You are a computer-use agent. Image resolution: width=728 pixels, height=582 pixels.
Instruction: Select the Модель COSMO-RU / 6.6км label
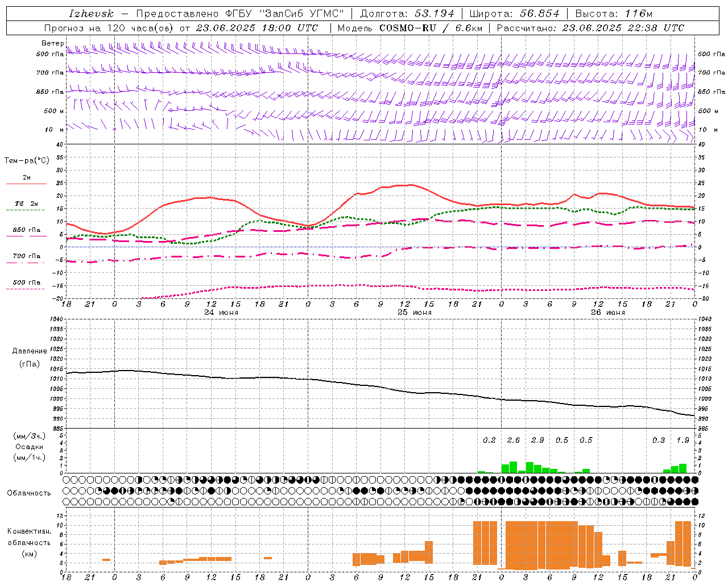click(x=410, y=28)
